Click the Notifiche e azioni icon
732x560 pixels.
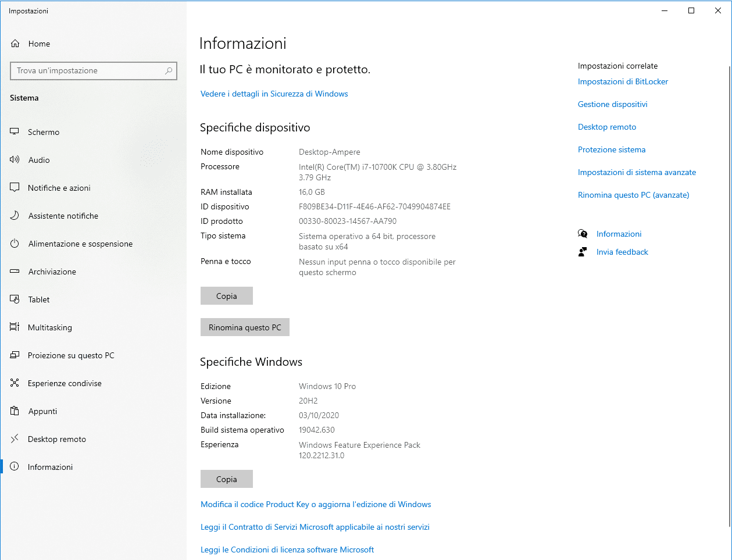coord(15,188)
